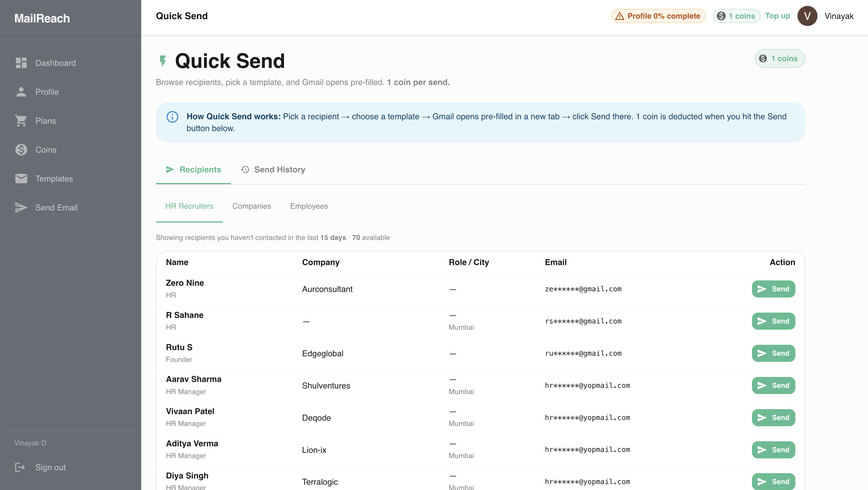Click the Email column header
This screenshot has height=490, width=868.
(x=556, y=262)
